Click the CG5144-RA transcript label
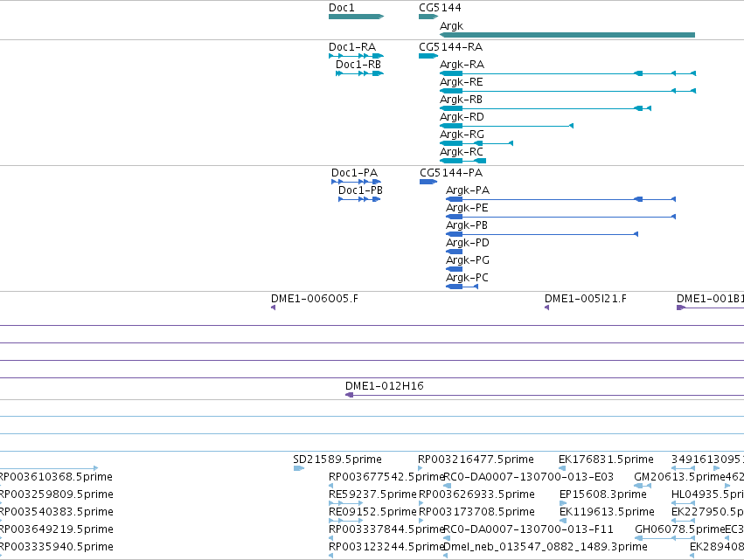The height and width of the screenshot is (560, 744). 451,47
